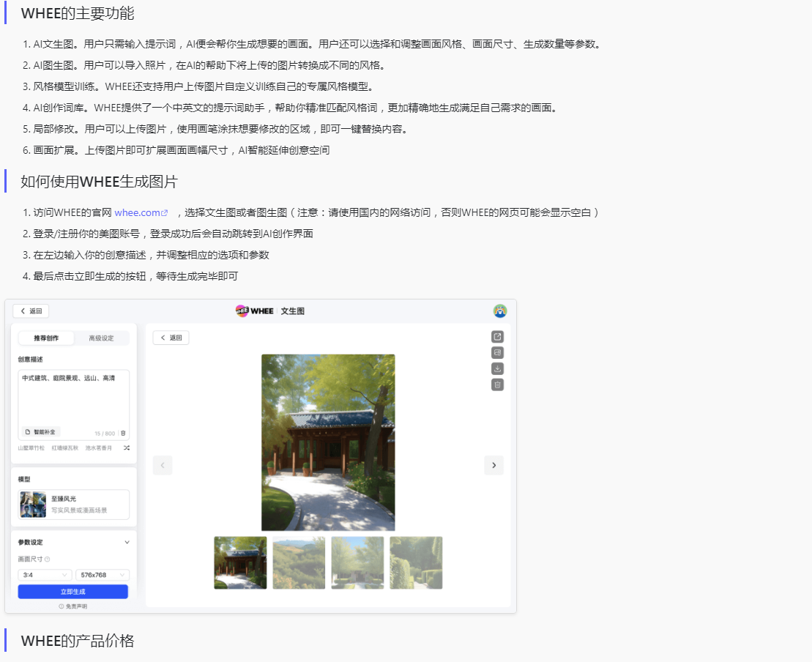Image resolution: width=812 pixels, height=662 pixels.
Task: Click the step starting with 最后点击立即生成的按钮
Action: tap(135, 276)
